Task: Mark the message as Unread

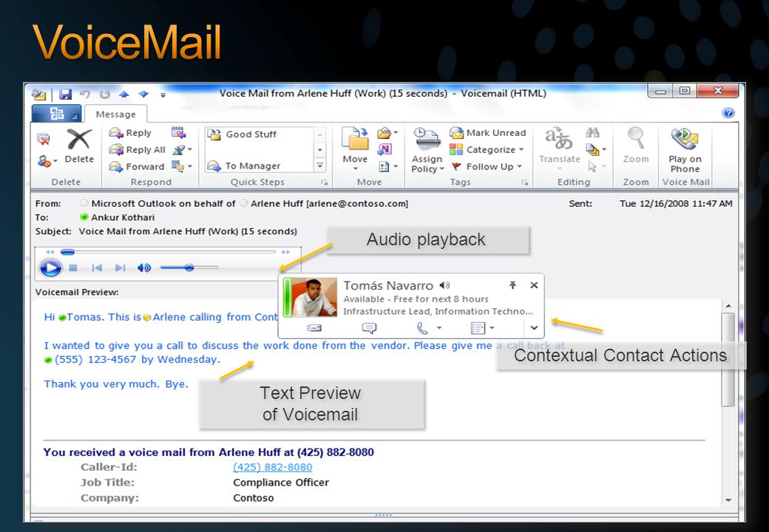Action: coord(487,133)
